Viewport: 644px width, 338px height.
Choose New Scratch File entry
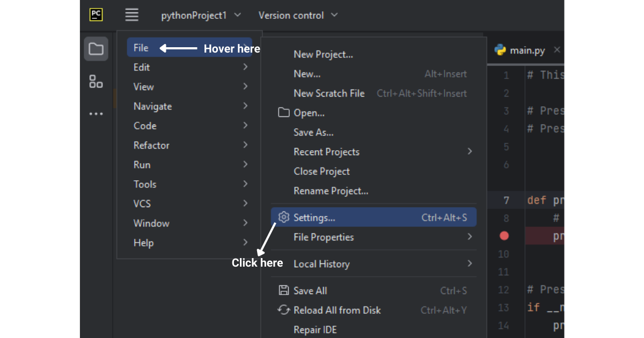point(374,93)
